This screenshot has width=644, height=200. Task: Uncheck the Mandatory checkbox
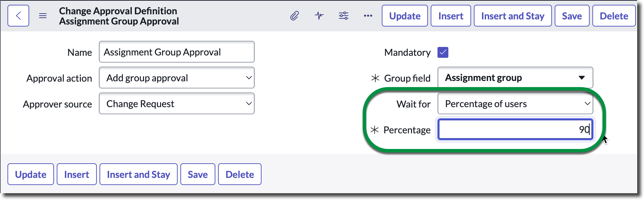[x=442, y=52]
